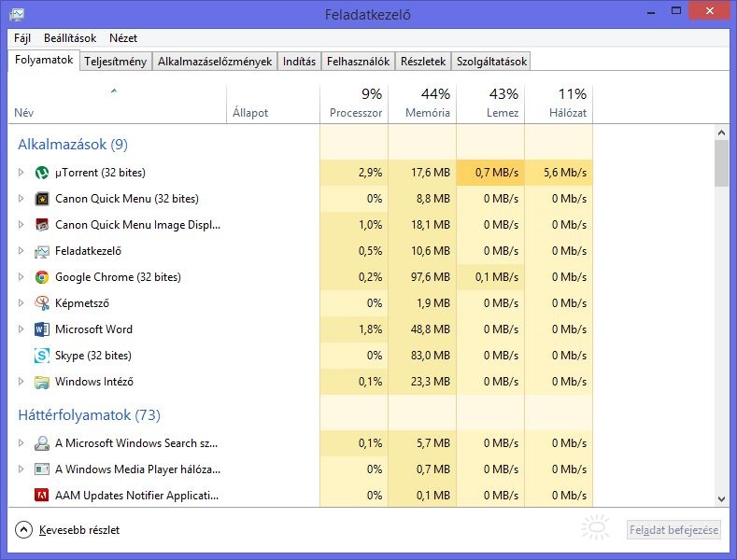
Task: Click the vertical scrollbar down arrow
Action: point(721,499)
